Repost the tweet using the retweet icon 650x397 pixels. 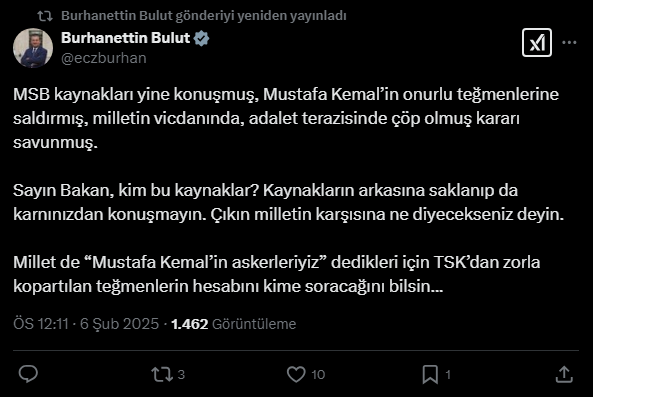(162, 374)
